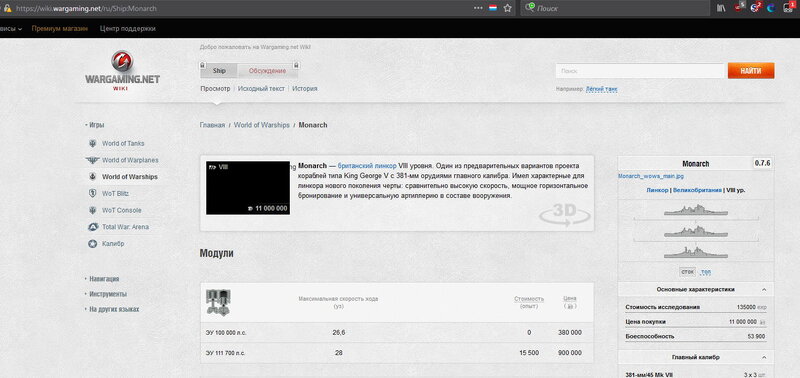Click the Лёгкий танк example link
The width and height of the screenshot is (800, 378).
[x=602, y=89]
